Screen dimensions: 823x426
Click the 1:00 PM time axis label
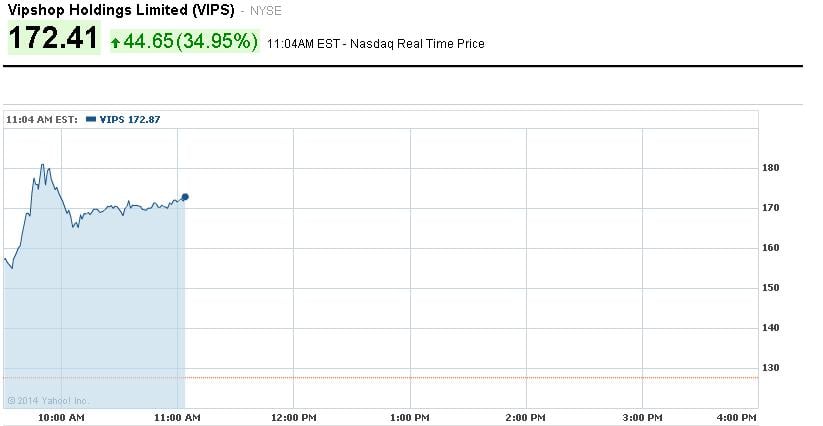point(411,416)
